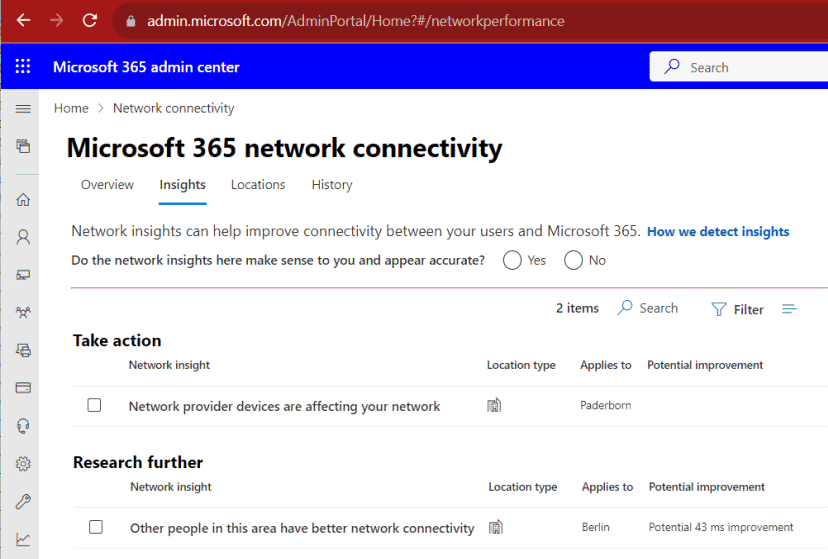Collapse the navigation menu hamburger icon
The width and height of the screenshot is (828, 559).
click(23, 109)
